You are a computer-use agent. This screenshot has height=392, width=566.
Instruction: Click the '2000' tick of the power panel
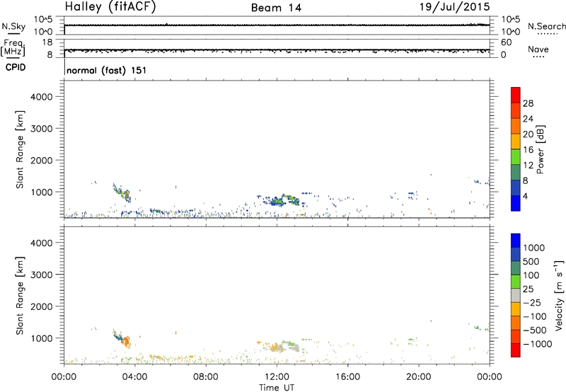[41, 160]
